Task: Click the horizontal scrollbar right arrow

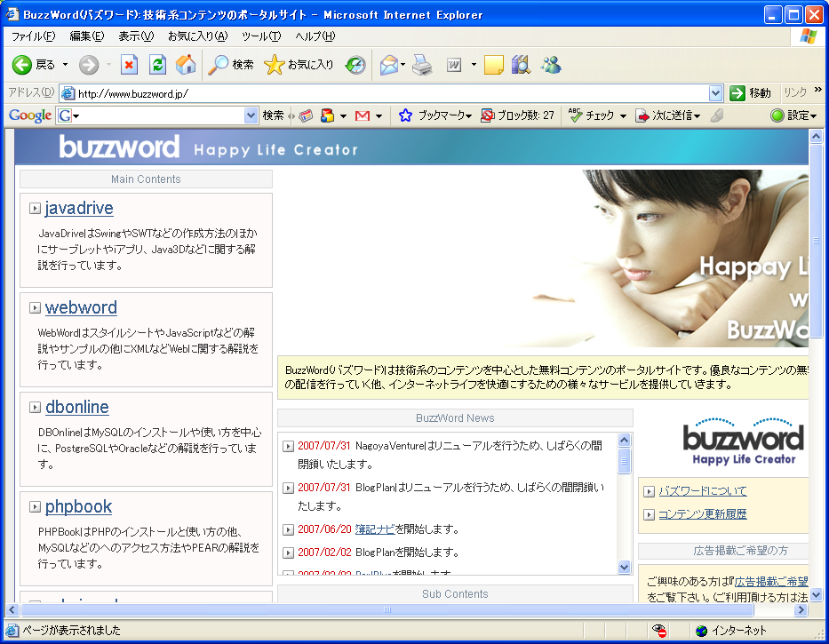Action: point(801,609)
